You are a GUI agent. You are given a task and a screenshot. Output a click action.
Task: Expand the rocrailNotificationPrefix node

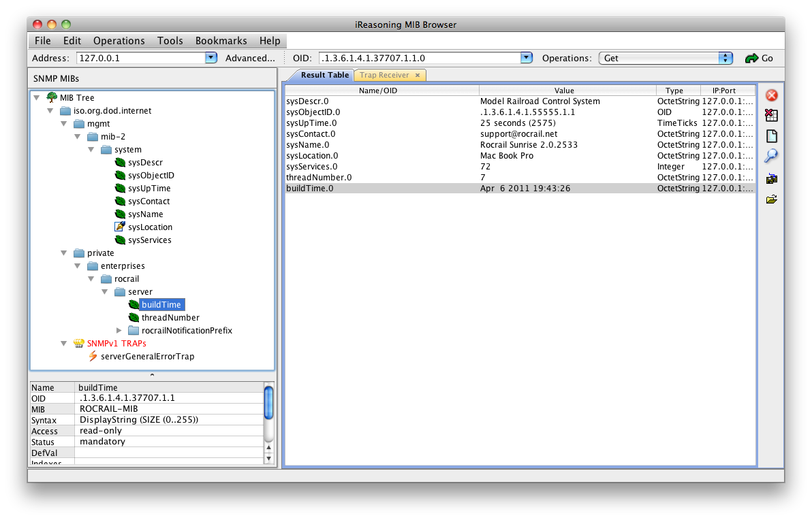click(119, 330)
